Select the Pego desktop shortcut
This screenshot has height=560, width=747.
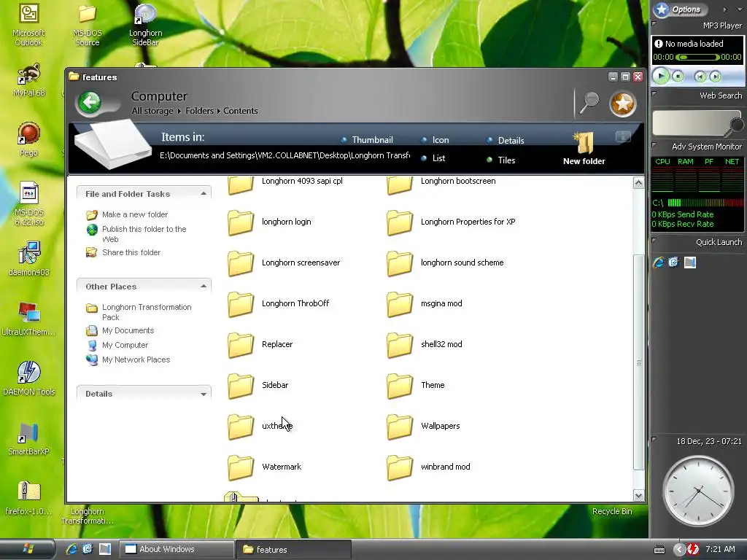[28, 139]
